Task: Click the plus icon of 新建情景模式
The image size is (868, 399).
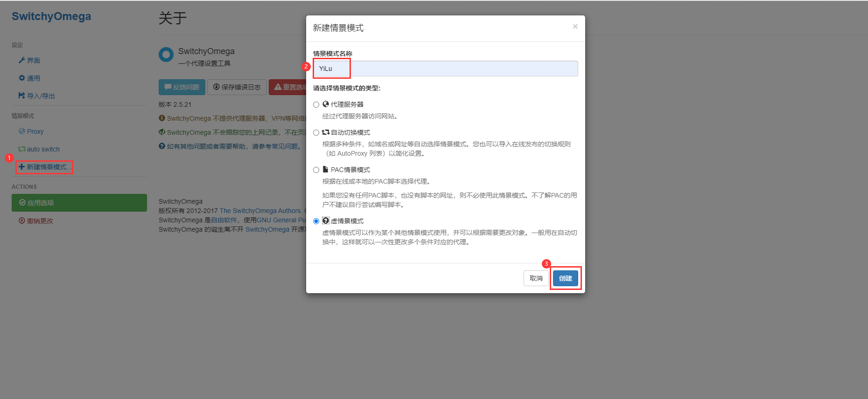Action: point(21,166)
